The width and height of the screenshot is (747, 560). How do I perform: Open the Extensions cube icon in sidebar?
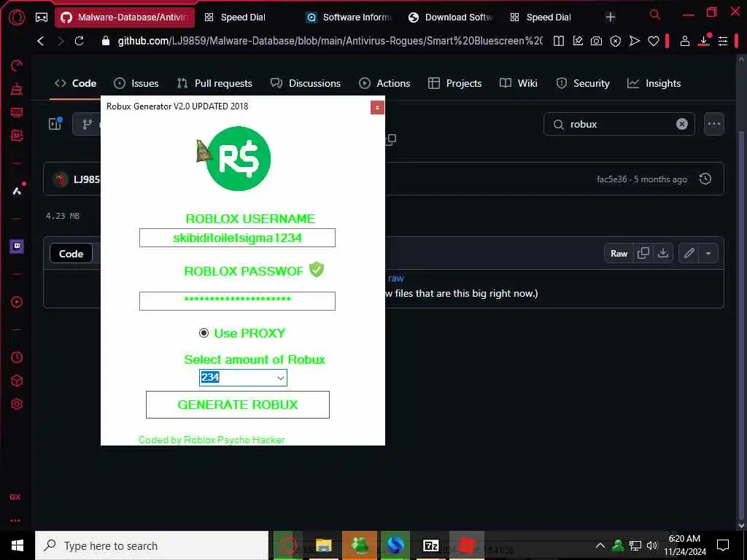[x=17, y=381]
